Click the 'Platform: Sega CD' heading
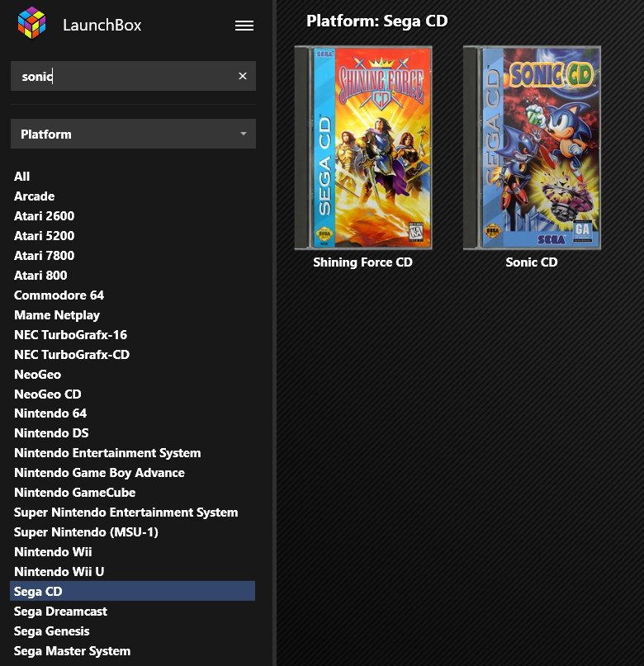The width and height of the screenshot is (644, 666). click(x=377, y=21)
